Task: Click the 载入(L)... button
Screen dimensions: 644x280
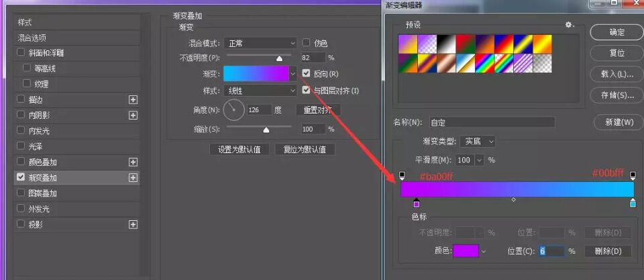Action: click(616, 74)
